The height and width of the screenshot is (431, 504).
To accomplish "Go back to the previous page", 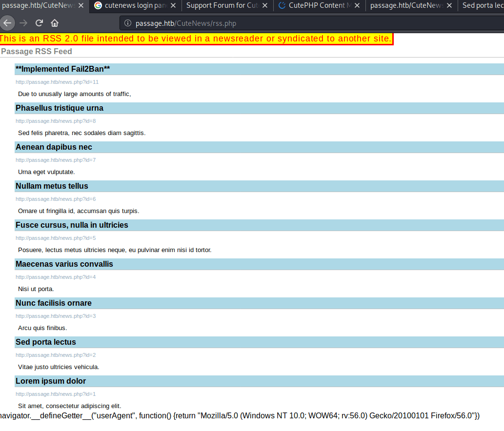I will click(x=7, y=23).
